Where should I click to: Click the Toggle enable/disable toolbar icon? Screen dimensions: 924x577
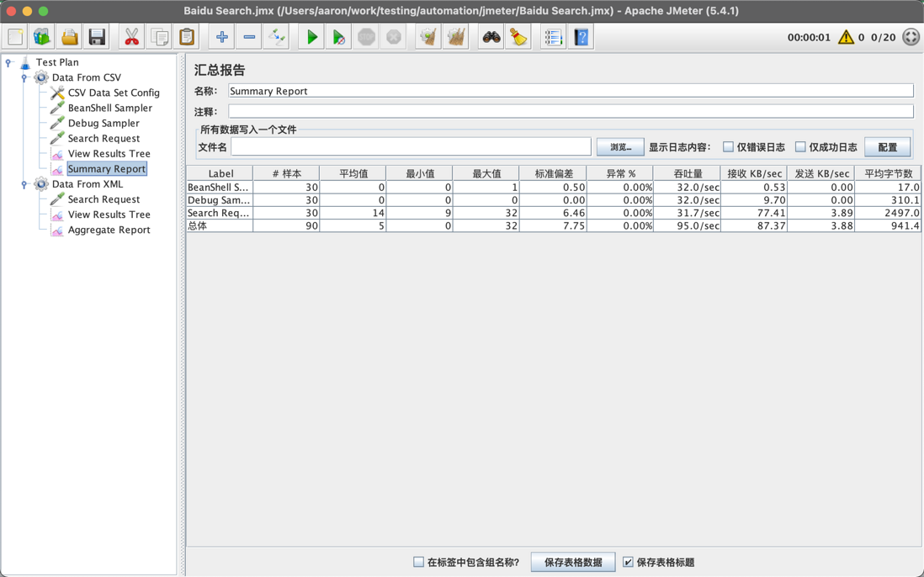[x=276, y=37]
